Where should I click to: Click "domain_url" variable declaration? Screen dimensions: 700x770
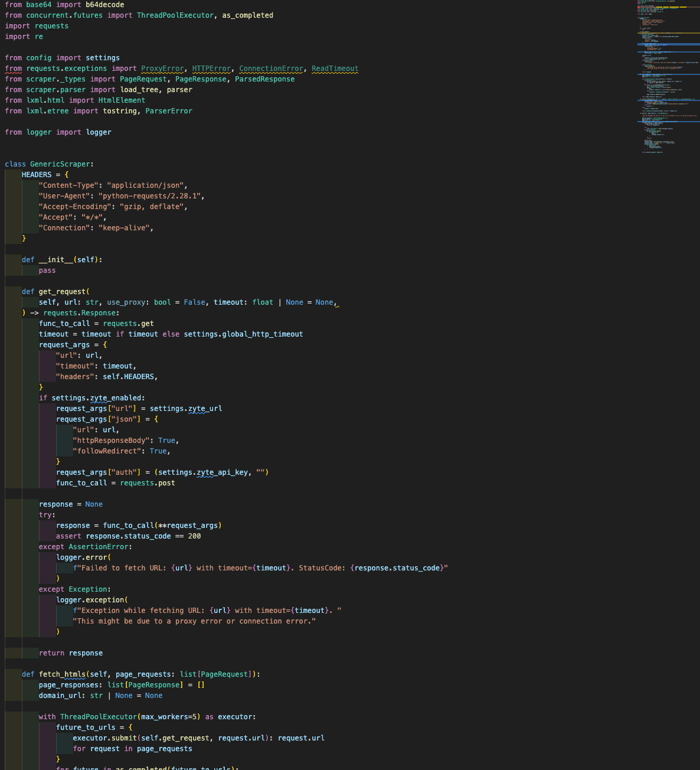tap(60, 696)
